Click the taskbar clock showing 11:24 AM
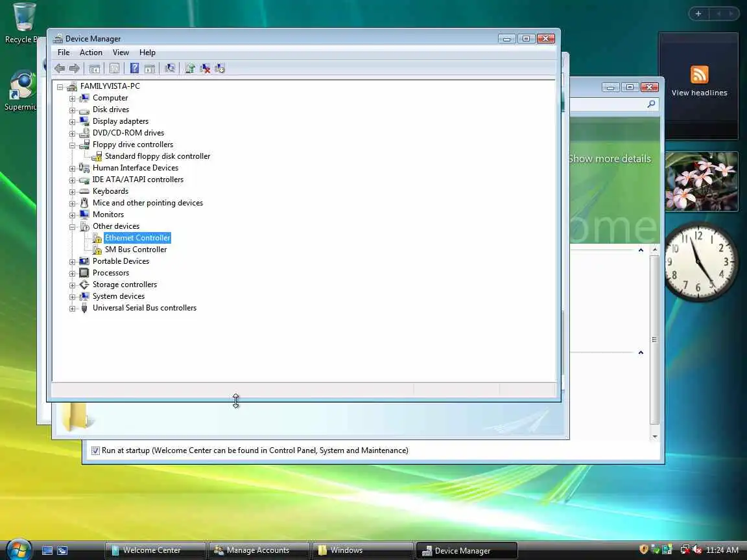Image resolution: width=747 pixels, height=560 pixels. tap(722, 550)
